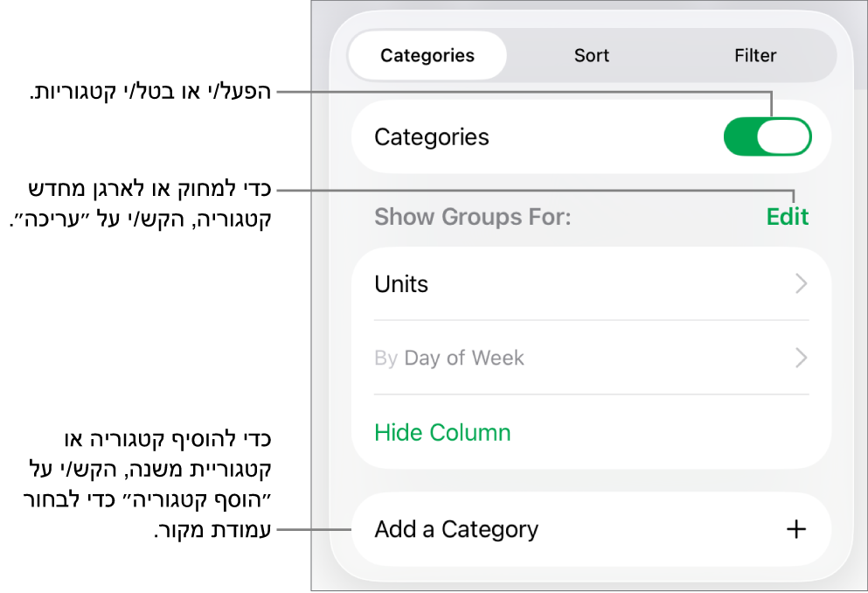Select the Categories tab in the segmented control

[x=427, y=56]
